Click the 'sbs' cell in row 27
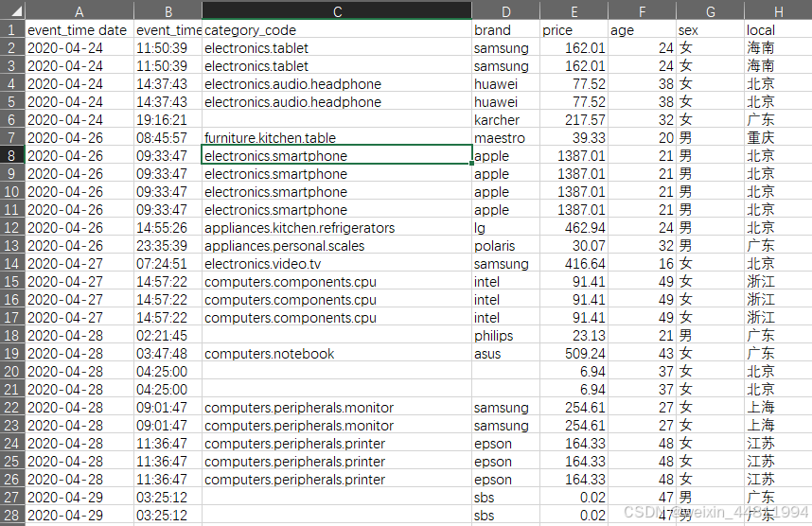 coord(506,498)
